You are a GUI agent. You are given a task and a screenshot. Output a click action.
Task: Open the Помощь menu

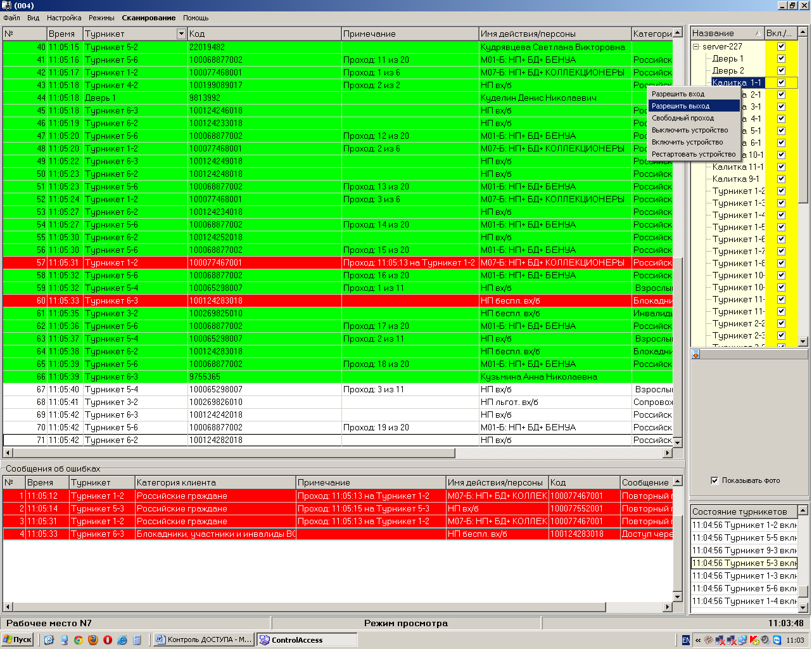[x=196, y=18]
